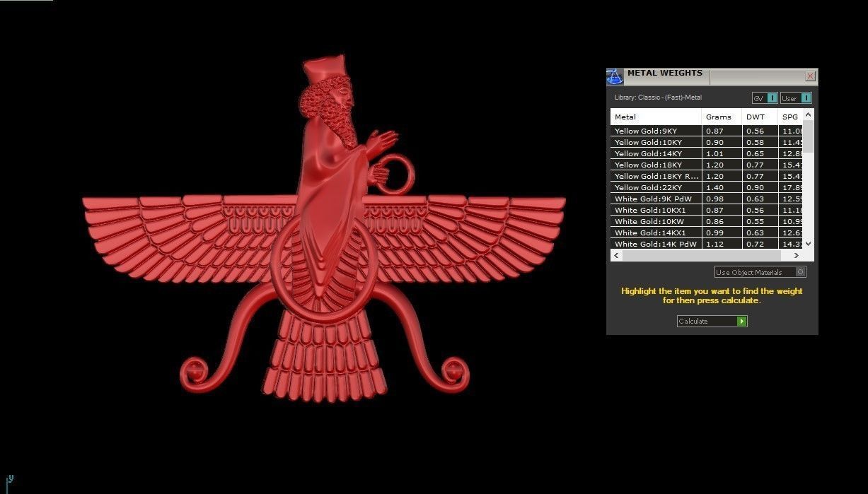Click the Metal Weights title bar text

(x=665, y=73)
